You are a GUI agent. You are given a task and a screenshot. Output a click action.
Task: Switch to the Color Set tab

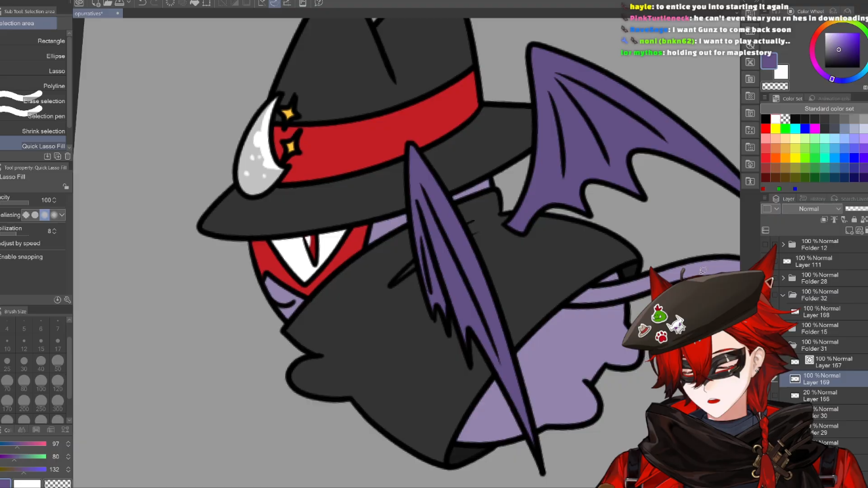[792, 99]
